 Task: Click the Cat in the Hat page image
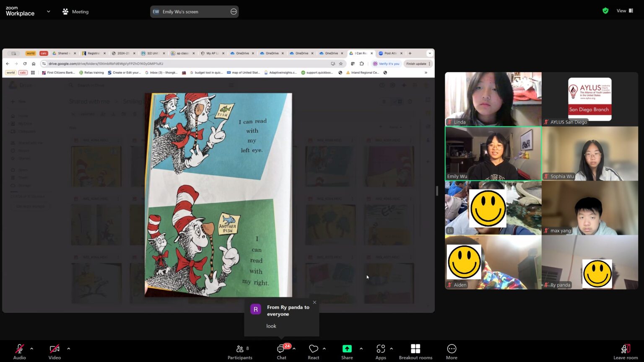[x=218, y=195]
